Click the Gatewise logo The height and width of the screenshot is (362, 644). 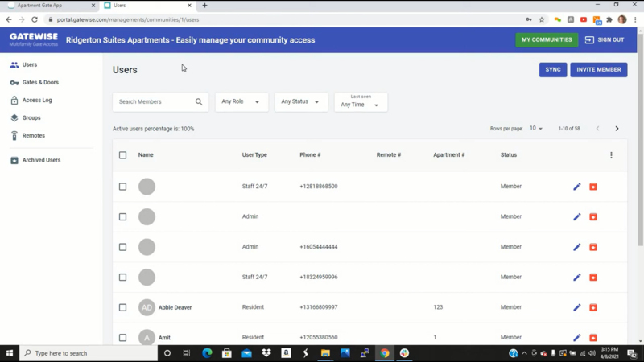[x=34, y=39]
